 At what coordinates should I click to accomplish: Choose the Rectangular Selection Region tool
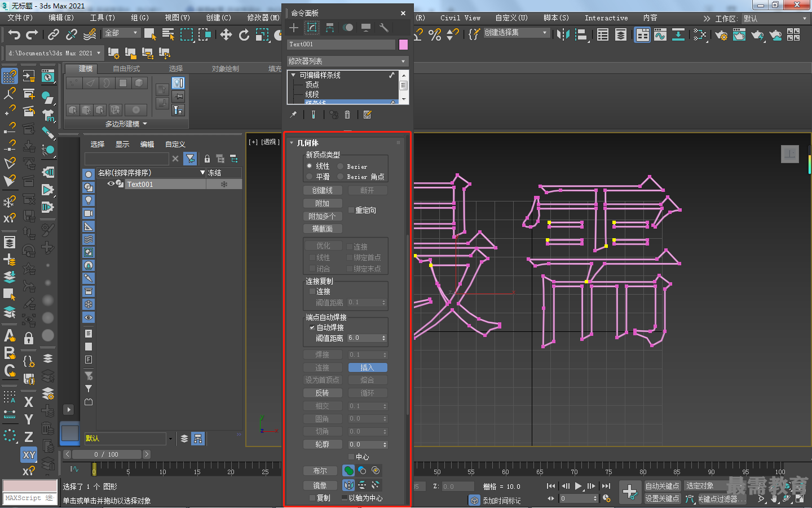click(186, 34)
